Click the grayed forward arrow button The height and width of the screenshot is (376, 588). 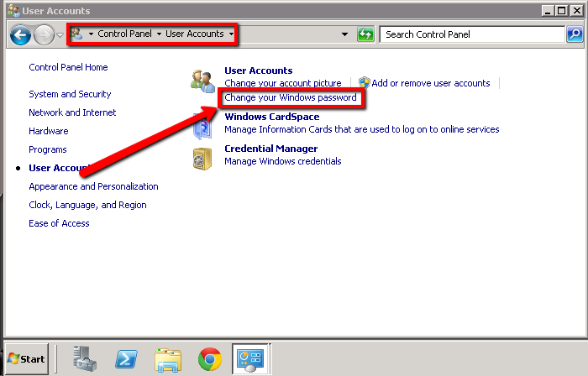(x=44, y=34)
